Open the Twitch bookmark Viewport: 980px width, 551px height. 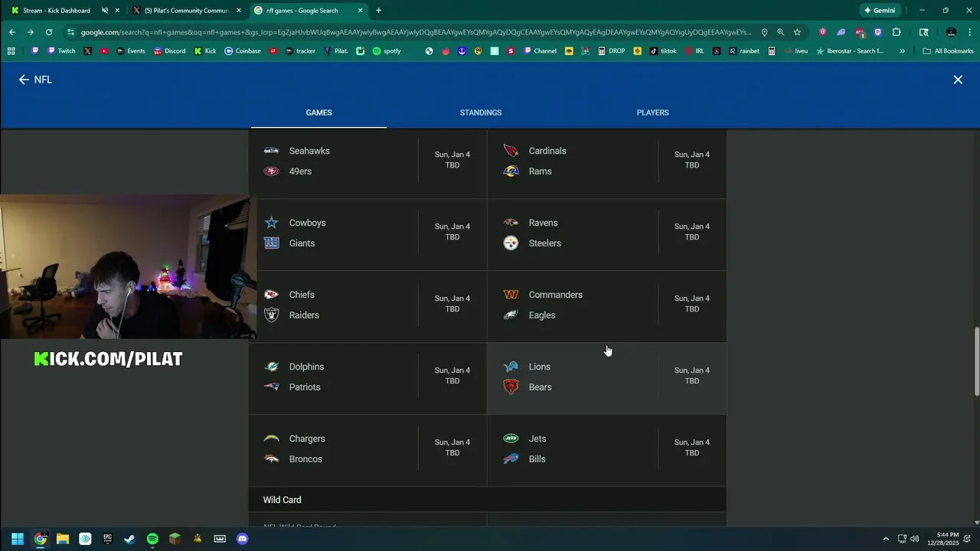61,51
